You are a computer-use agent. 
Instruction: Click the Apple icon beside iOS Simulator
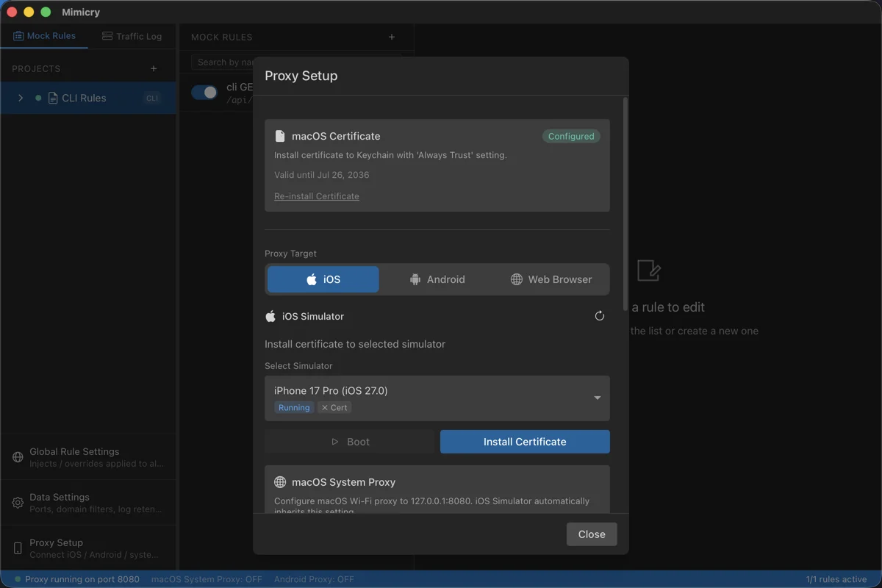point(270,316)
